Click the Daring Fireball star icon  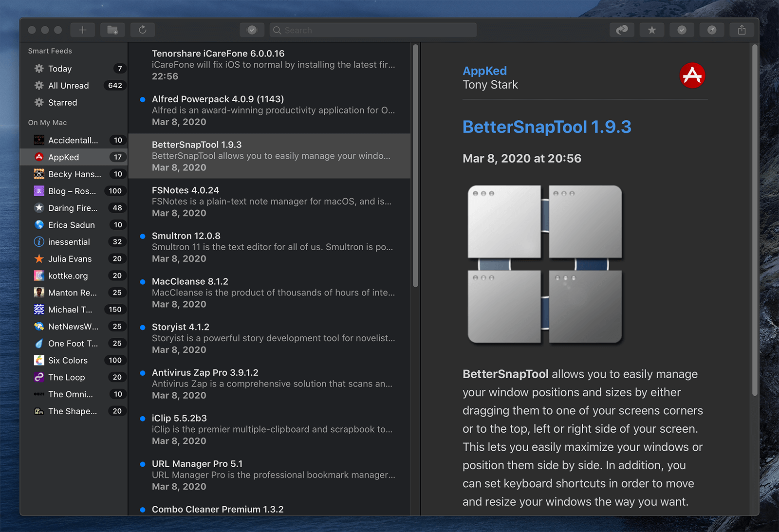[39, 208]
